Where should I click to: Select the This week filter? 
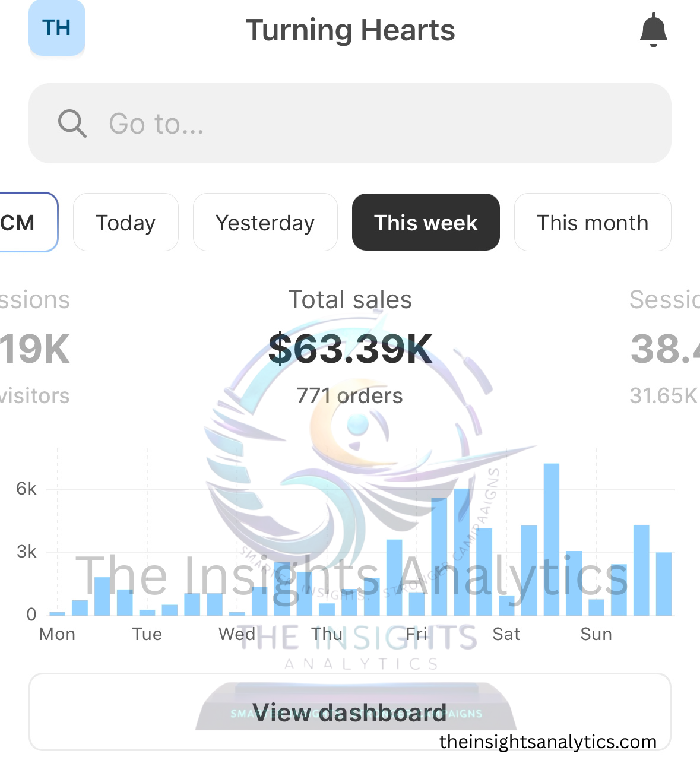pyautogui.click(x=426, y=223)
